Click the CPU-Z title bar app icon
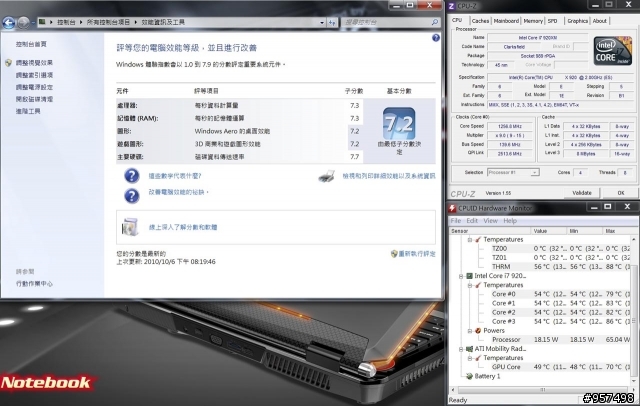 (x=451, y=6)
